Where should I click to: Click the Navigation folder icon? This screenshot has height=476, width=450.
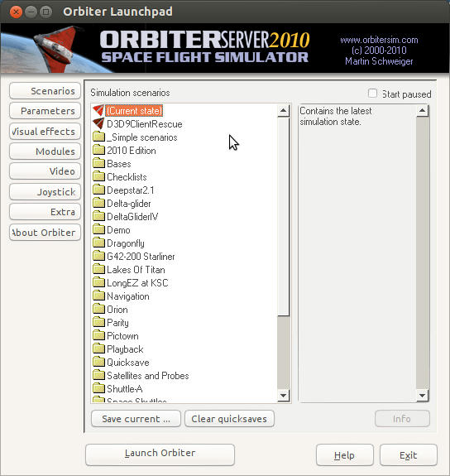coord(98,296)
